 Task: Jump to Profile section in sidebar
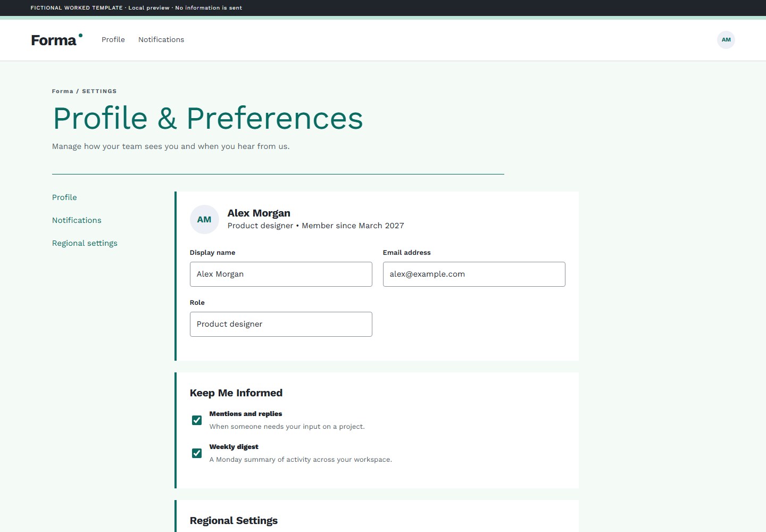pyautogui.click(x=64, y=197)
